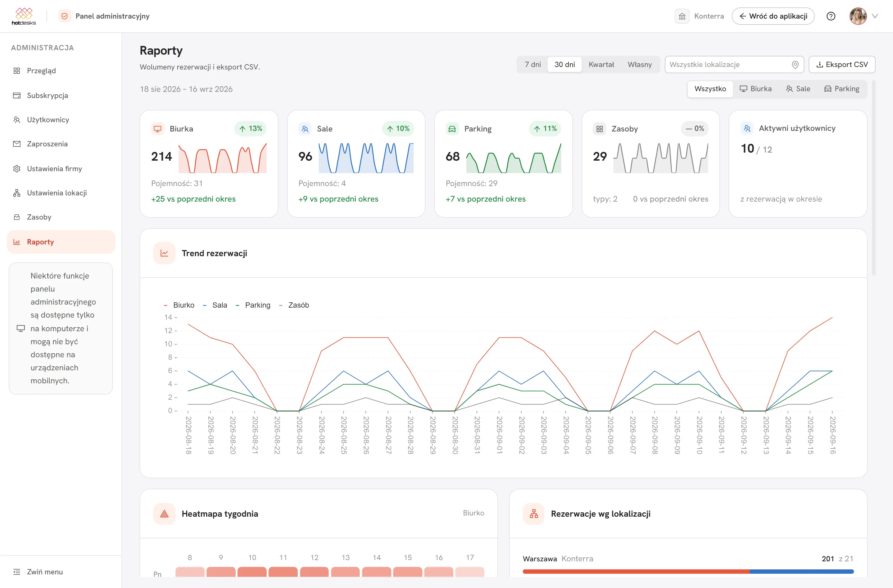Click the Panel administracyjny shield icon
Screen dimensions: 893x588
[64, 16]
